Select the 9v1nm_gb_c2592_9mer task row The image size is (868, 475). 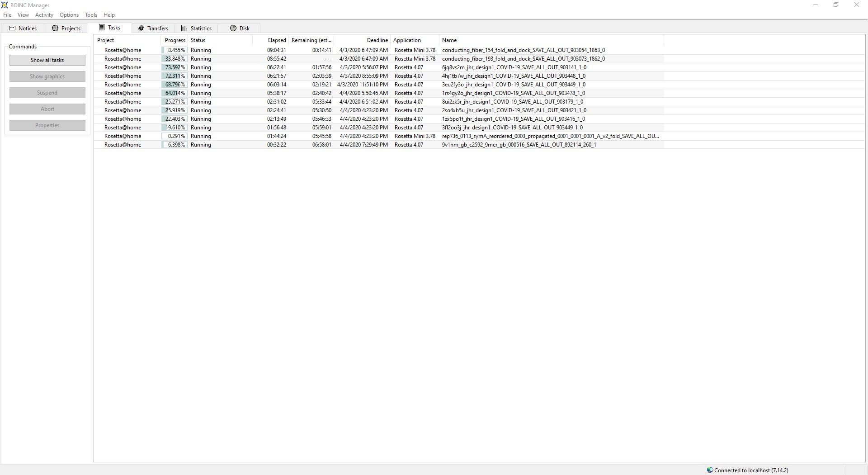[519, 145]
